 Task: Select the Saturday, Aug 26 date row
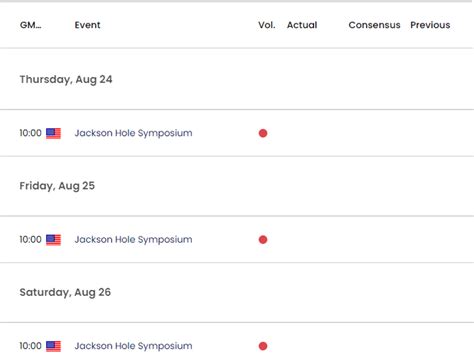click(237, 292)
